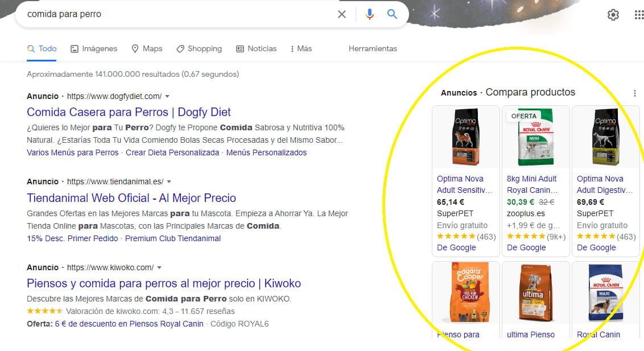644x351 pixels.
Task: Submit search using the magnifier icon
Action: [392, 14]
